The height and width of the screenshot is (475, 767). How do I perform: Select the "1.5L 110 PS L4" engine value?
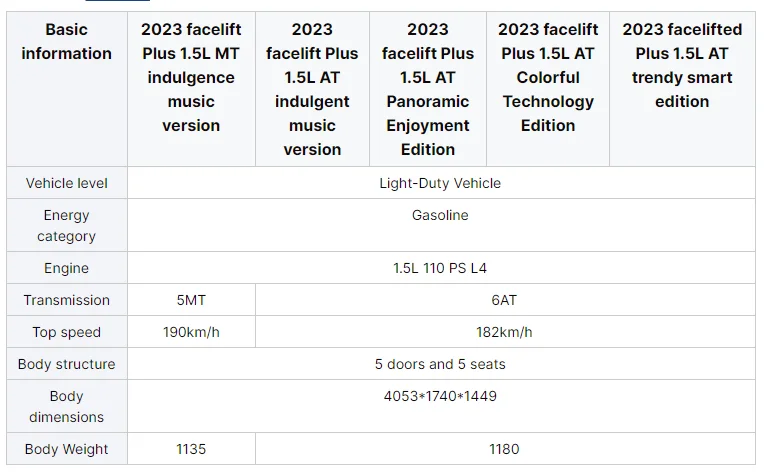pos(440,268)
